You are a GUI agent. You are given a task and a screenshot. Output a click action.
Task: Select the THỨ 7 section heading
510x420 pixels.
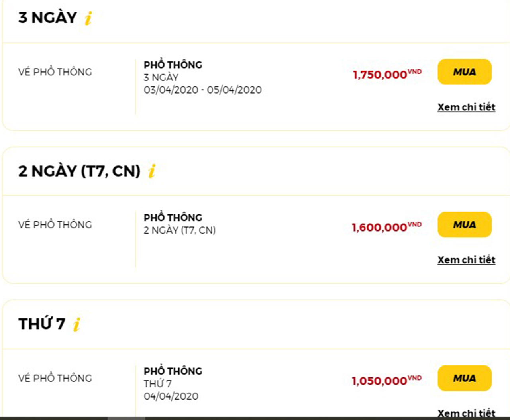(41, 324)
